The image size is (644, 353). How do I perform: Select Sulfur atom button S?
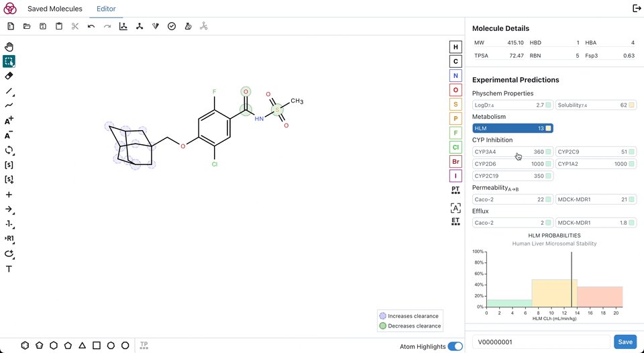[x=455, y=105]
